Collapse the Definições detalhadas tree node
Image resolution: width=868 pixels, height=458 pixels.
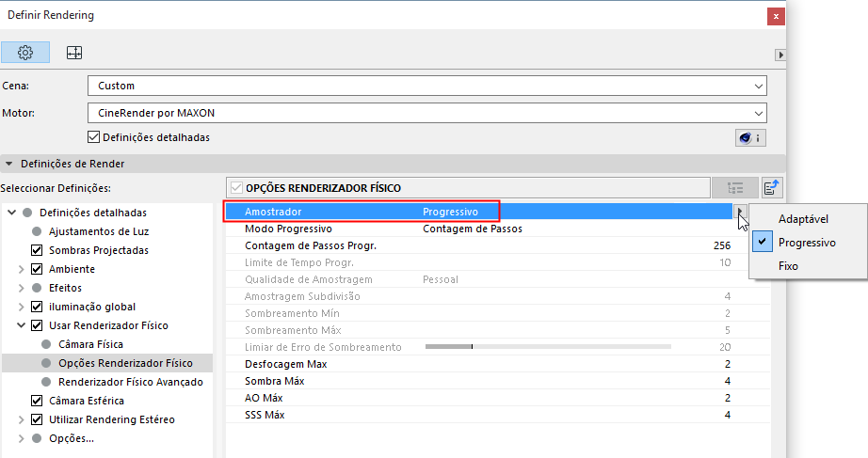click(x=11, y=213)
